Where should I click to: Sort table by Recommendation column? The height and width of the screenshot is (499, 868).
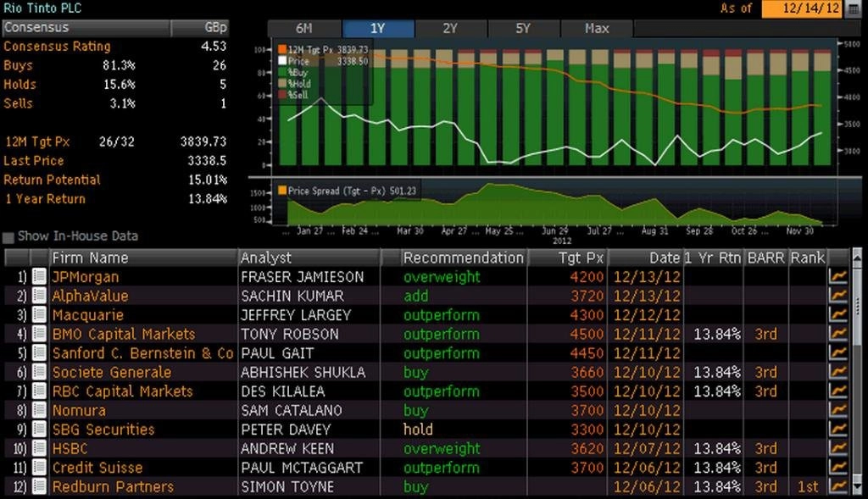click(x=464, y=258)
